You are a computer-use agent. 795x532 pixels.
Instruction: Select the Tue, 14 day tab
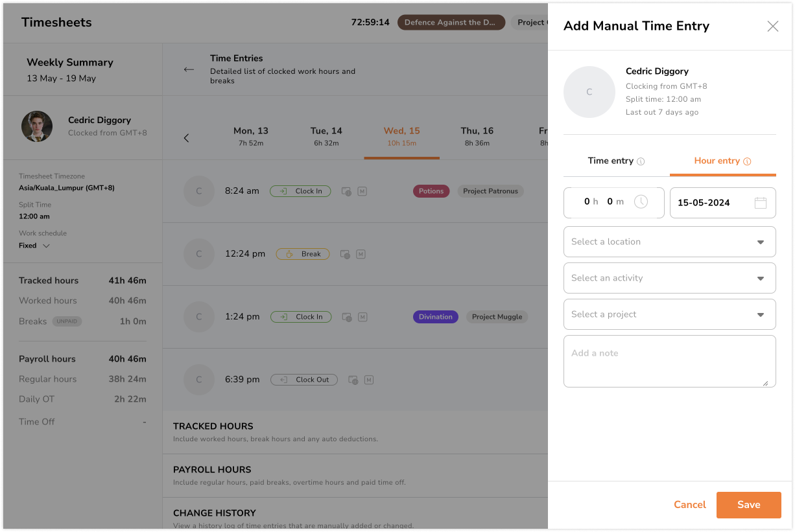(326, 136)
